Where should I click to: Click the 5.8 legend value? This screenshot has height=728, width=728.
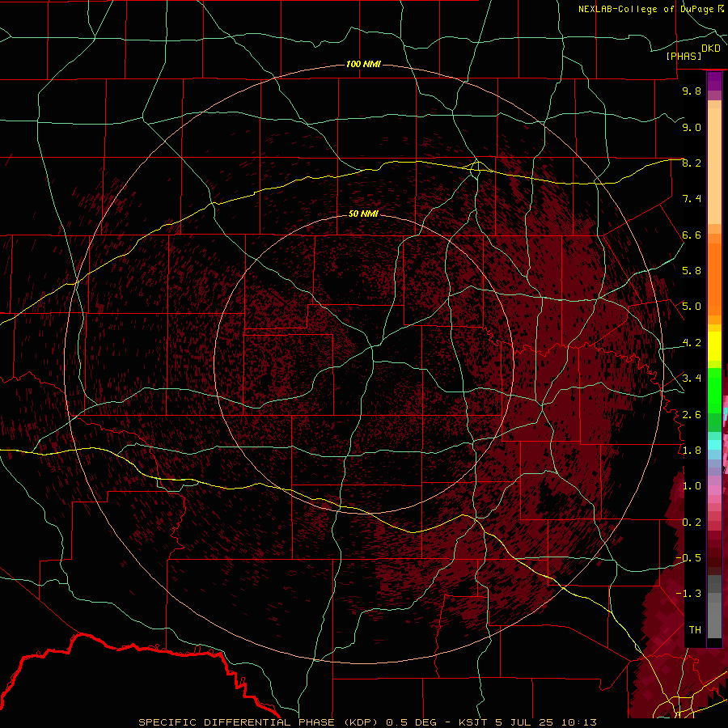tap(692, 271)
